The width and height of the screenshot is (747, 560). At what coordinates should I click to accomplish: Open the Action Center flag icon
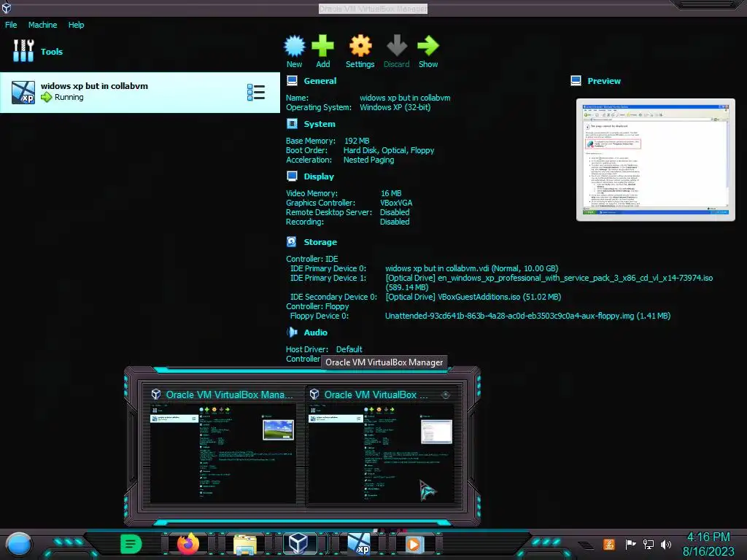(630, 544)
